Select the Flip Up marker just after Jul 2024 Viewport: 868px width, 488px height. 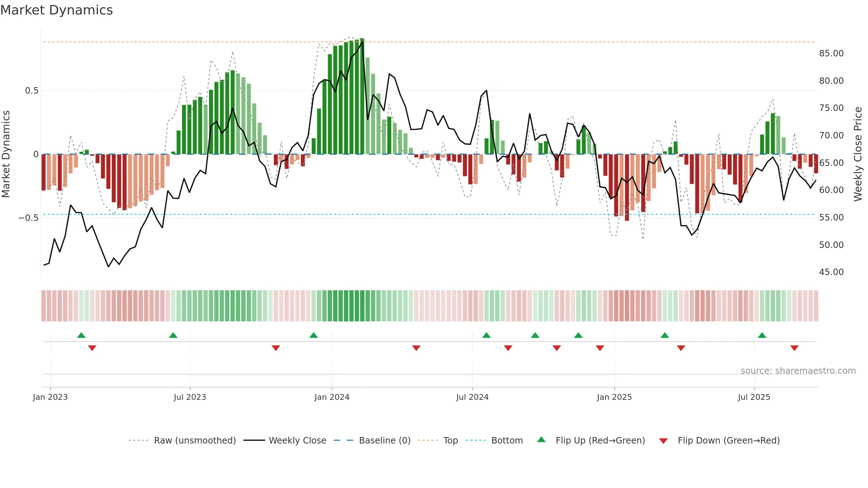point(486,335)
